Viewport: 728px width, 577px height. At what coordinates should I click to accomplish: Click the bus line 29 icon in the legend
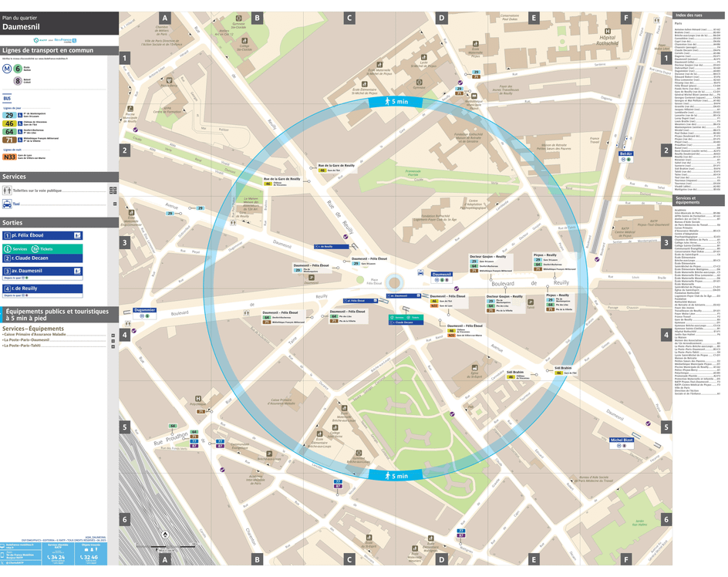coord(9,115)
